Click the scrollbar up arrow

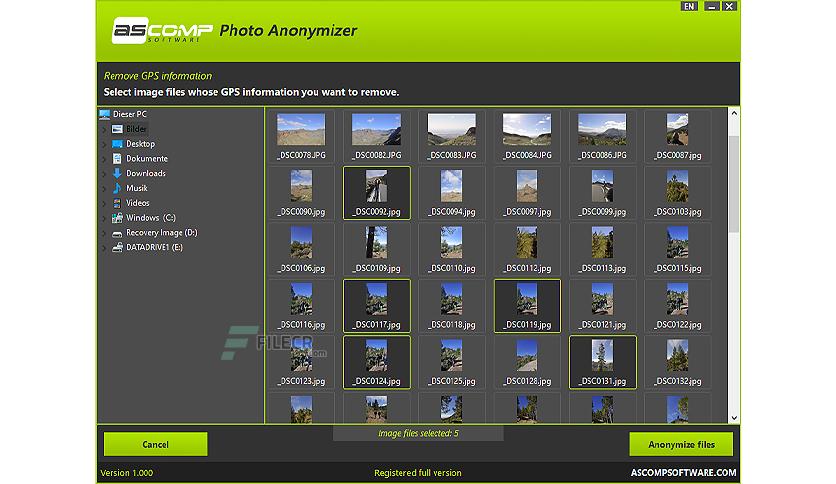[734, 114]
